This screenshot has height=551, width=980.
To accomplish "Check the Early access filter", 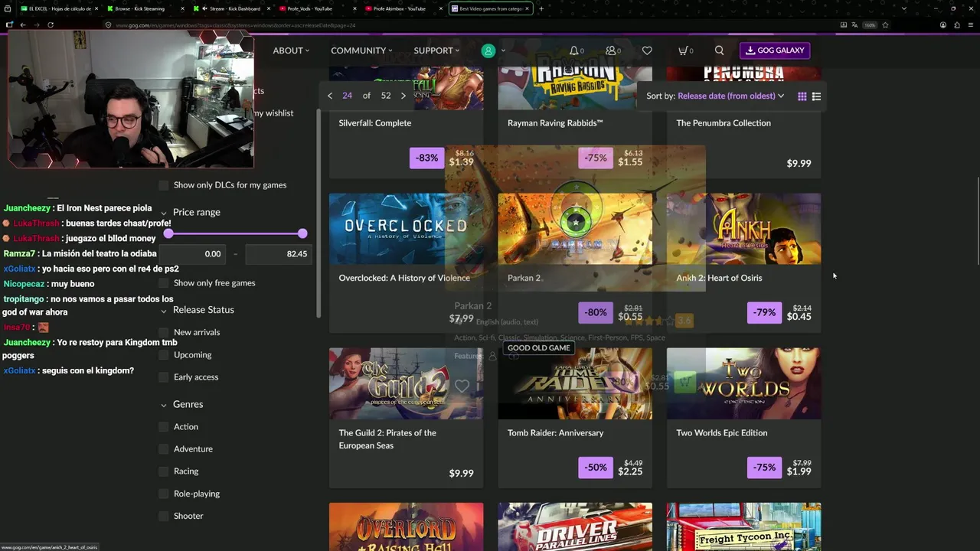I will [x=163, y=377].
